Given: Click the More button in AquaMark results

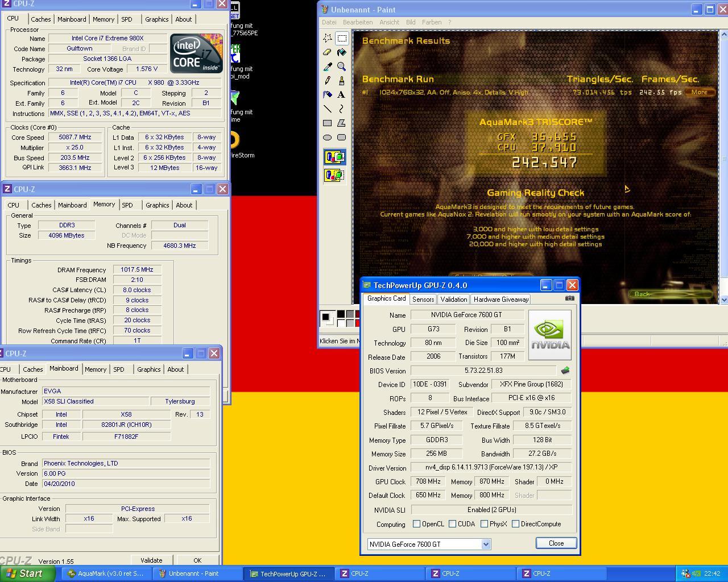Looking at the screenshot, I should (700, 92).
